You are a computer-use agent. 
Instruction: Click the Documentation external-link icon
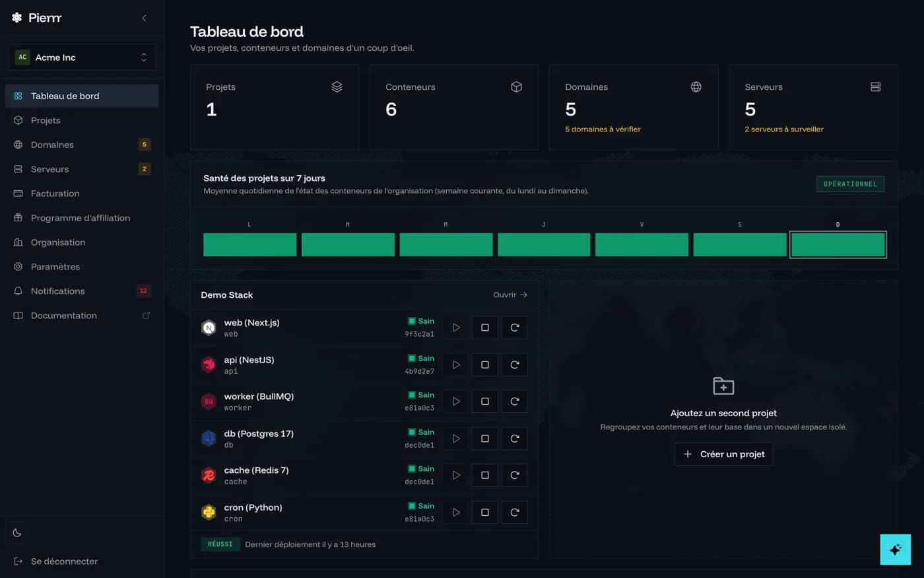[x=147, y=315]
